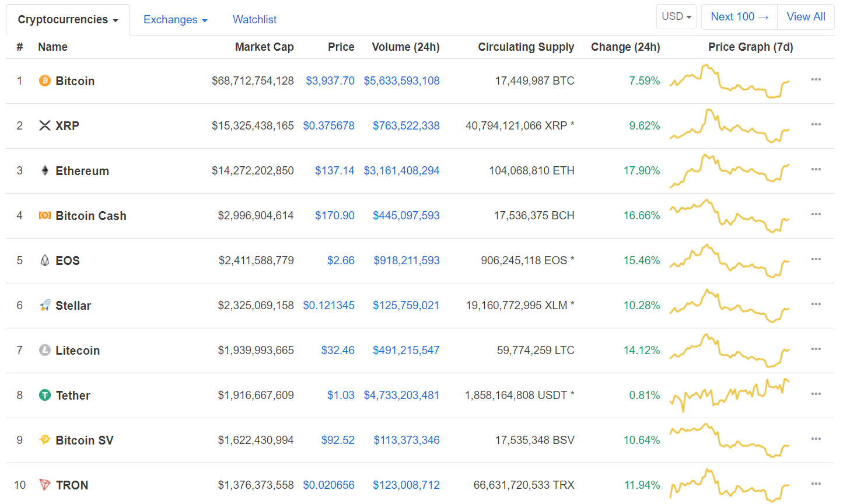Switch to the Watchlist tab
843x504 pixels.
tap(254, 20)
